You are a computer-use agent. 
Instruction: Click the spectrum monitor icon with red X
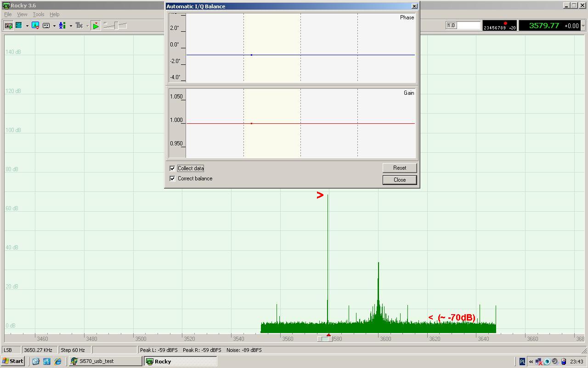[35, 26]
